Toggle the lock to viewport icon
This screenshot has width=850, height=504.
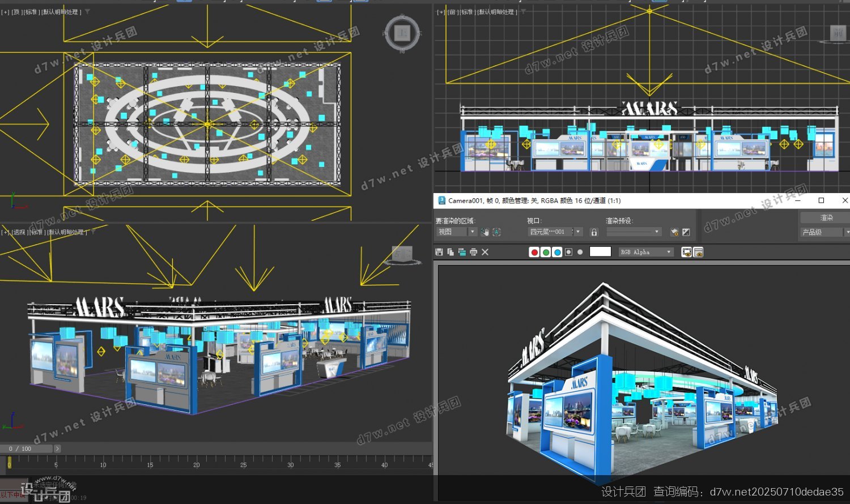tap(594, 232)
